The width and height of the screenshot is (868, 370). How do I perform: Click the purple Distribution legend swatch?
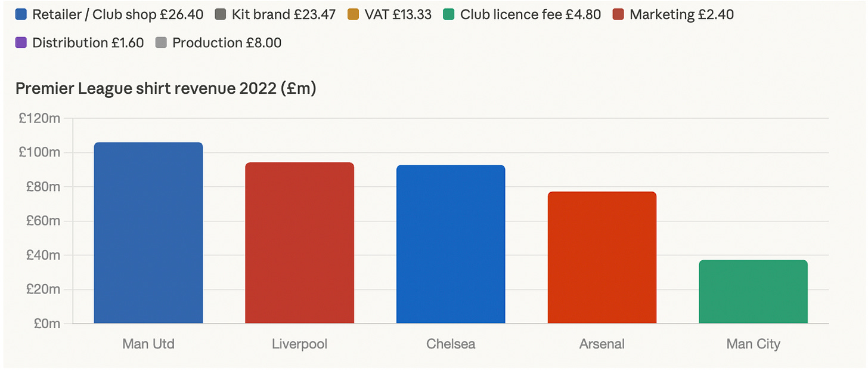[21, 43]
